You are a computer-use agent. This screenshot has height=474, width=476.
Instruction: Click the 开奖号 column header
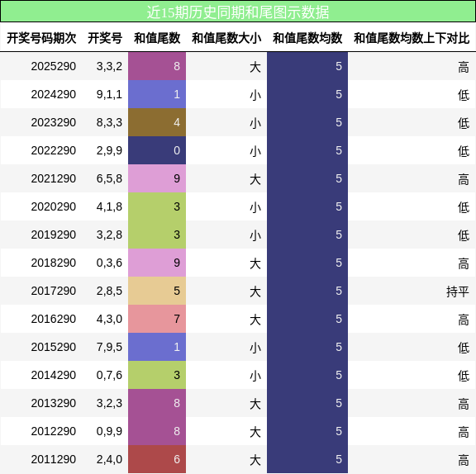pyautogui.click(x=105, y=38)
